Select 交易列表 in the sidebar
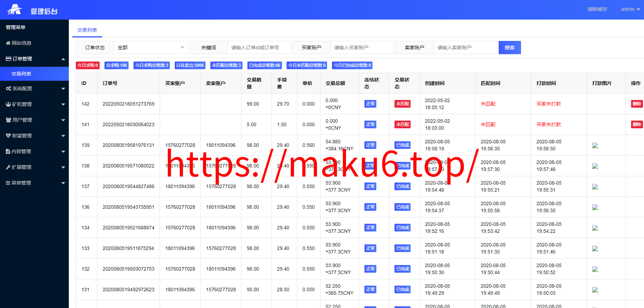Screen dimensions: 644x308 [x=34, y=74]
